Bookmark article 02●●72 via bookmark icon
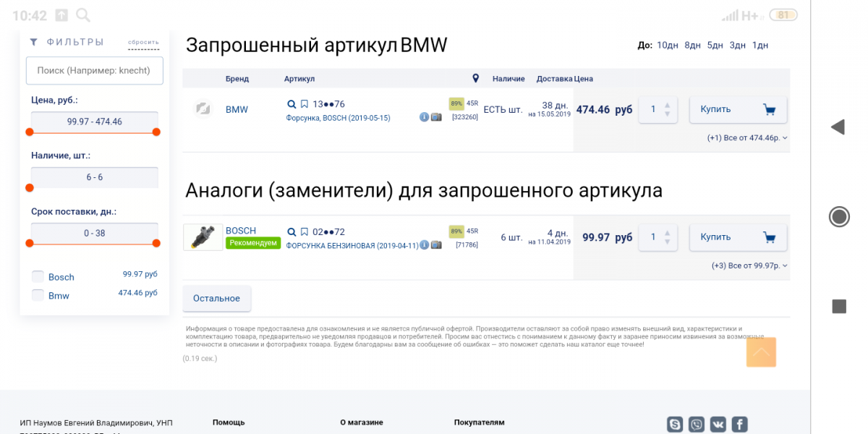This screenshot has height=434, width=868. click(x=305, y=232)
